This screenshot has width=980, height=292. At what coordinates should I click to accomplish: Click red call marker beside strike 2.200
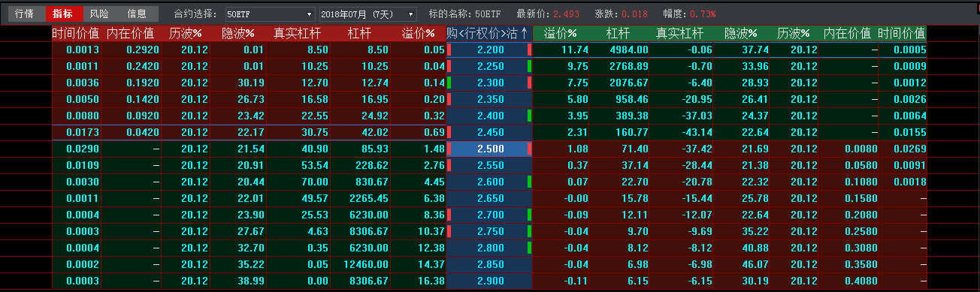[449, 50]
